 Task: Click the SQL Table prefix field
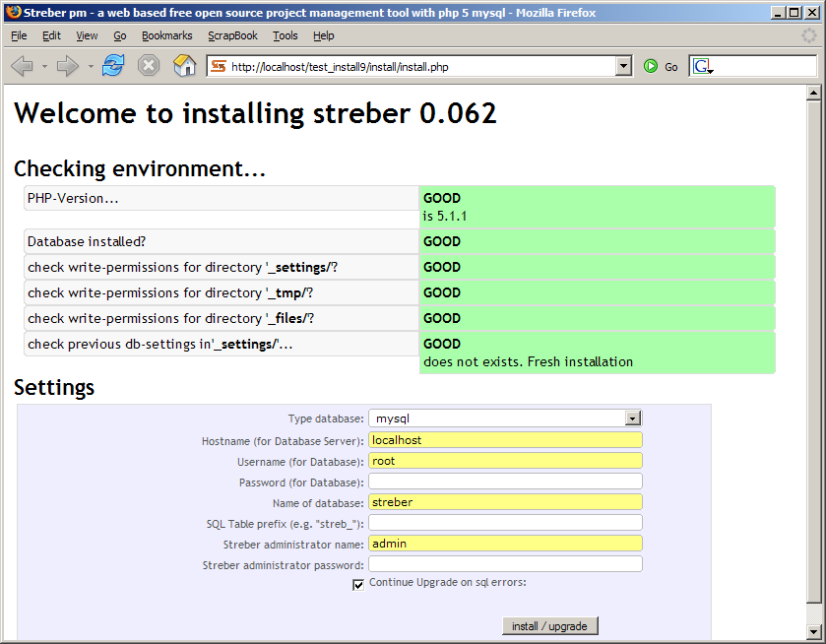pyautogui.click(x=505, y=523)
